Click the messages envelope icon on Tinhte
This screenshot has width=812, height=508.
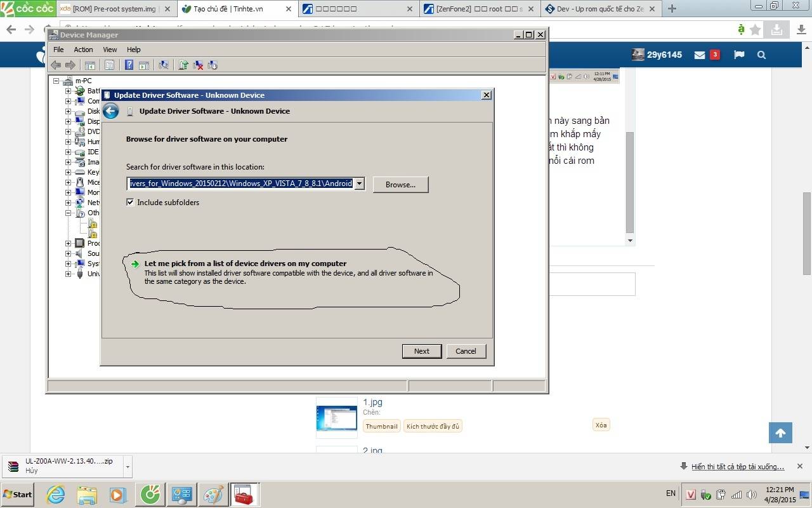pyautogui.click(x=700, y=55)
